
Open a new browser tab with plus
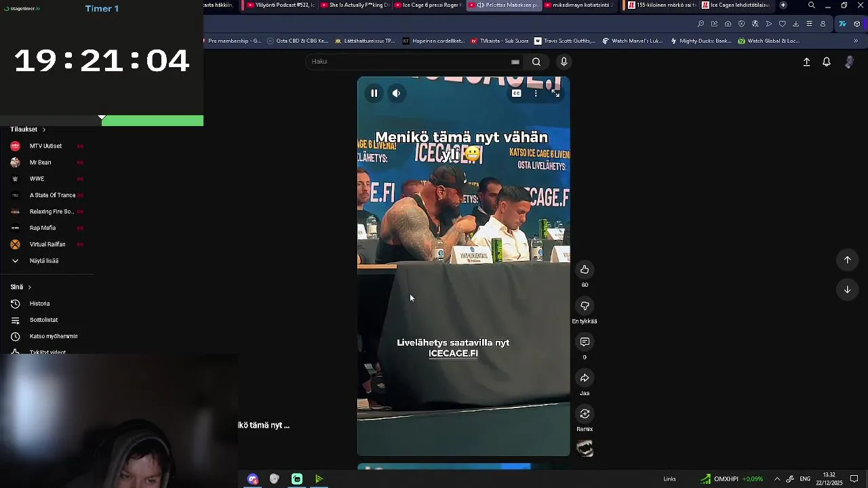coord(783,5)
